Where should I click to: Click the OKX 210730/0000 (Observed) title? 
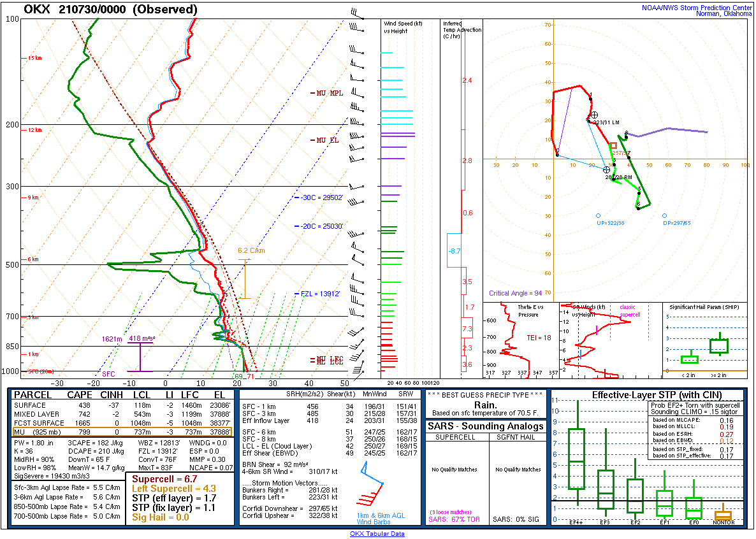point(110,9)
